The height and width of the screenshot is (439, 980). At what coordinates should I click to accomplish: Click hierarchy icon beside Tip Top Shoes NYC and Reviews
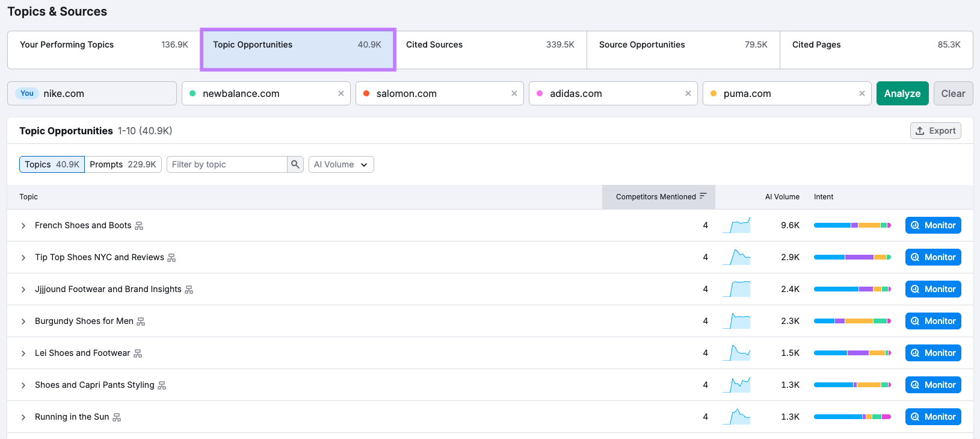[x=171, y=258]
